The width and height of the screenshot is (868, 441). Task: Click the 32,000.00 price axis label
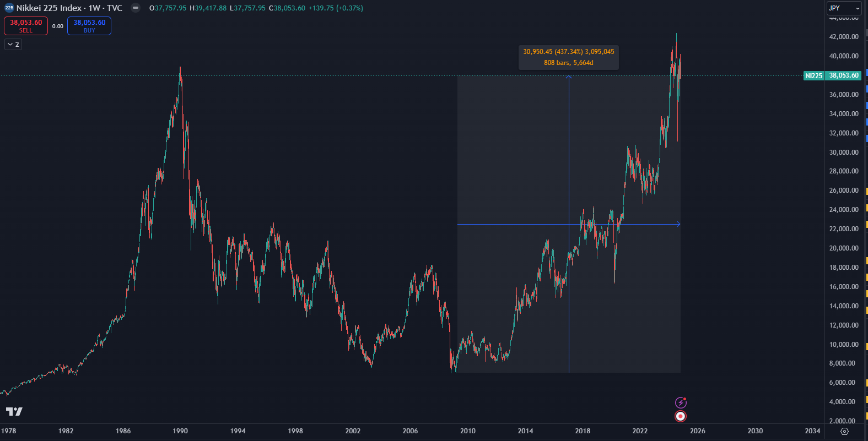pyautogui.click(x=844, y=133)
